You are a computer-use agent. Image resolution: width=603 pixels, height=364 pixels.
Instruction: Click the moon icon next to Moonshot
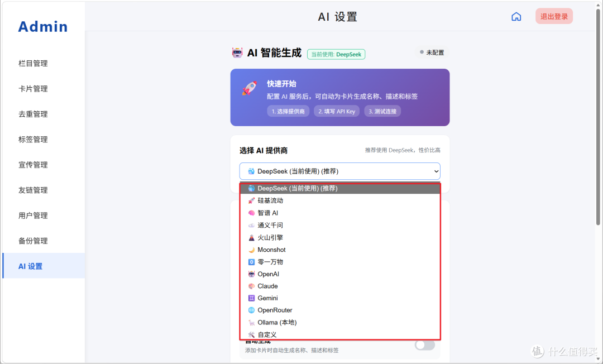coord(251,250)
